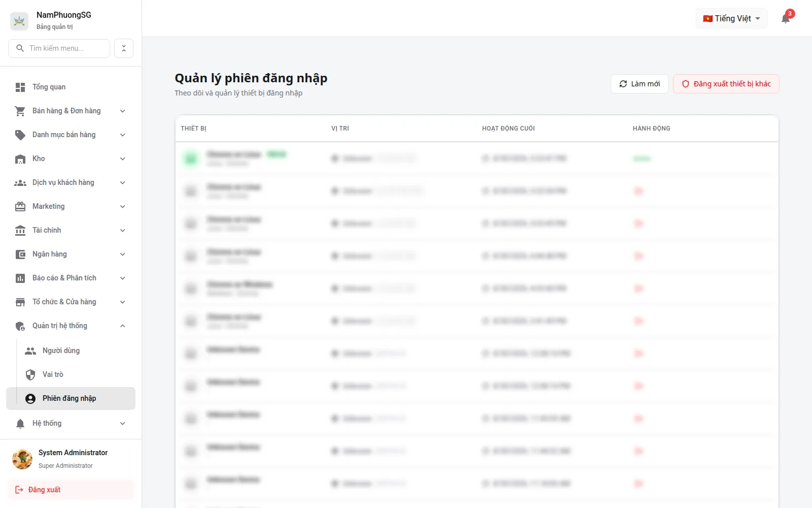
Task: Click the Danh mục bán hàng tag icon
Action: tap(20, 135)
